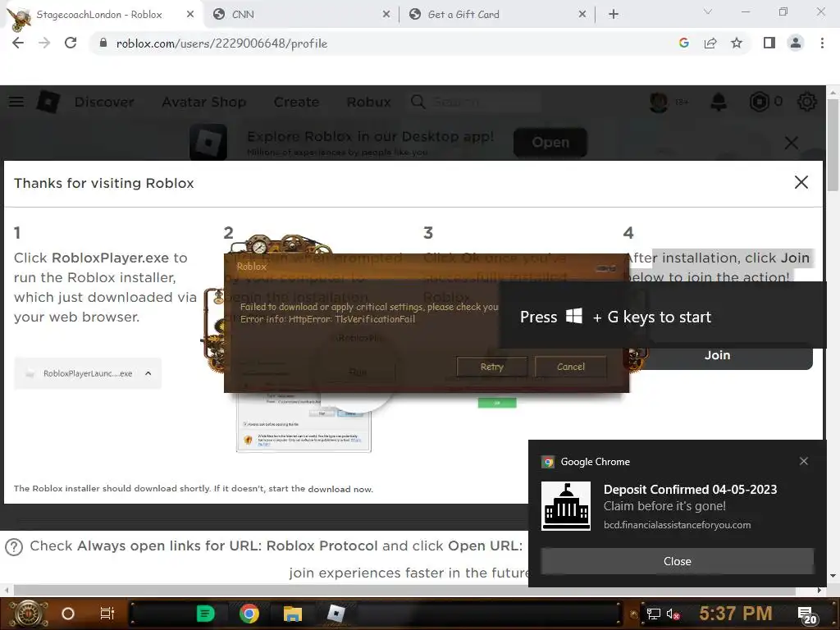The width and height of the screenshot is (840, 630).
Task: Expand the RobloxPlayerLauncher.exe download chevron
Action: click(x=148, y=373)
